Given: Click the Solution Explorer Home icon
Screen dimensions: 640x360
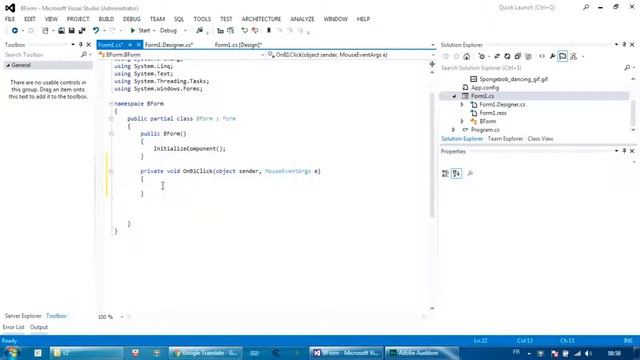Looking at the screenshot, I should click(467, 56).
